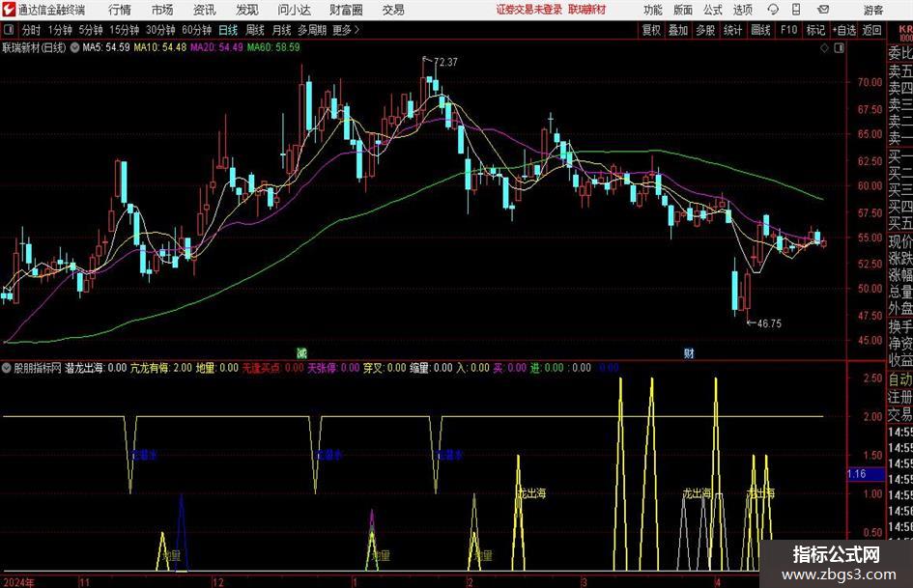
Task: Click the 多股 multi-stock button
Action: (705, 30)
